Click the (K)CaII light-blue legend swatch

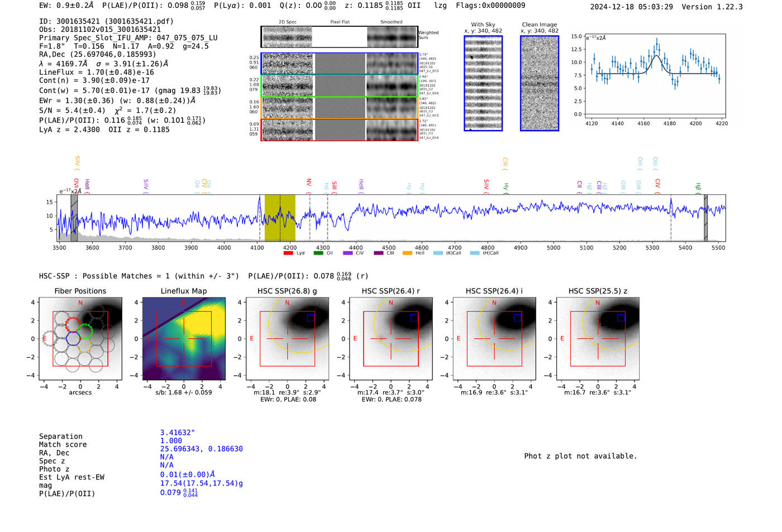coord(437,253)
